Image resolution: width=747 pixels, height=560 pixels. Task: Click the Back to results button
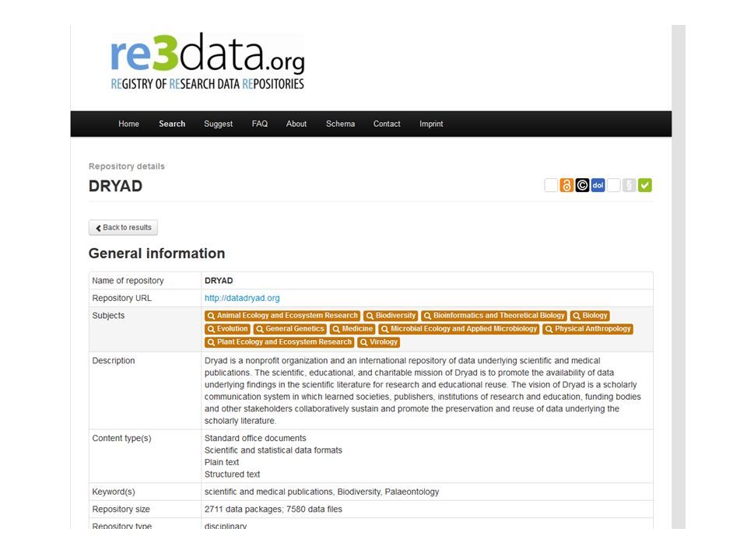[x=124, y=228]
